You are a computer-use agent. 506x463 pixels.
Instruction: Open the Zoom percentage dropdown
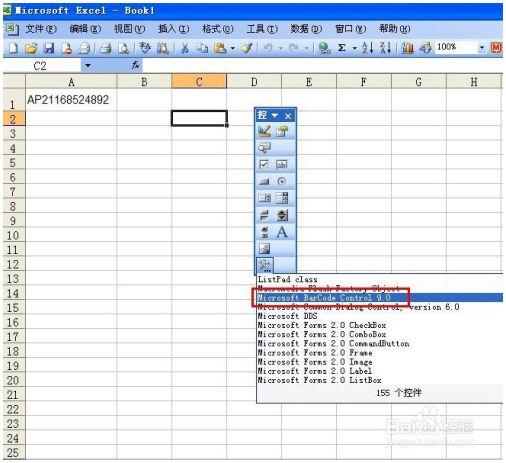tap(482, 48)
